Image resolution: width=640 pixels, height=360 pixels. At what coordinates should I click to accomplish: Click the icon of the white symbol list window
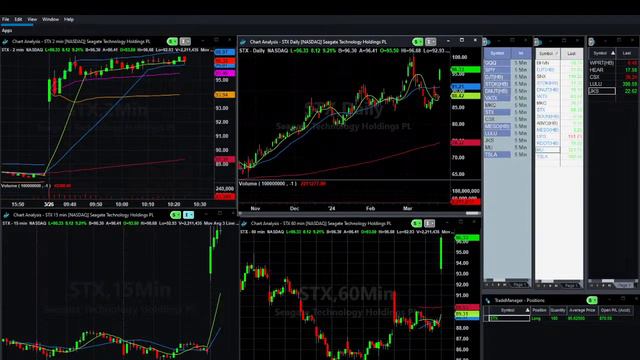(x=538, y=42)
